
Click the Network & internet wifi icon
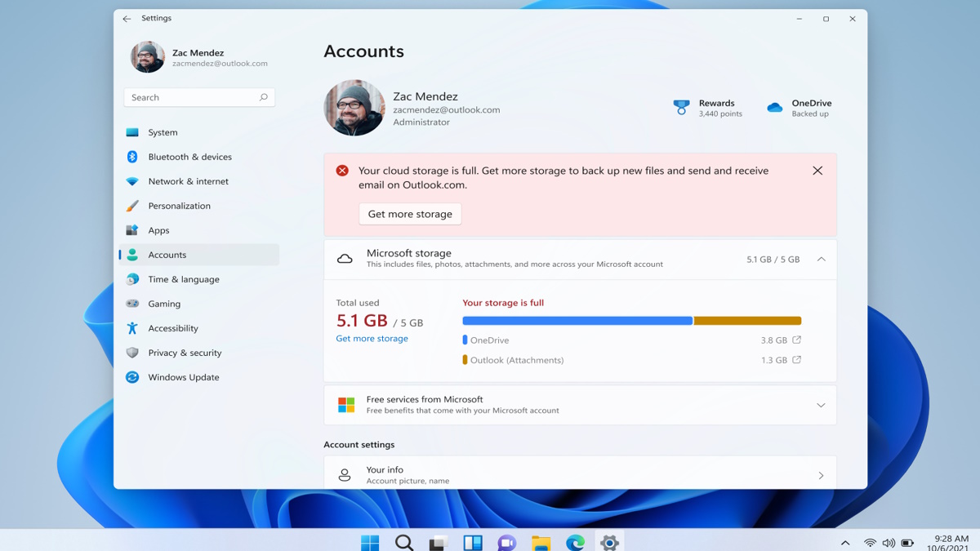pos(132,181)
